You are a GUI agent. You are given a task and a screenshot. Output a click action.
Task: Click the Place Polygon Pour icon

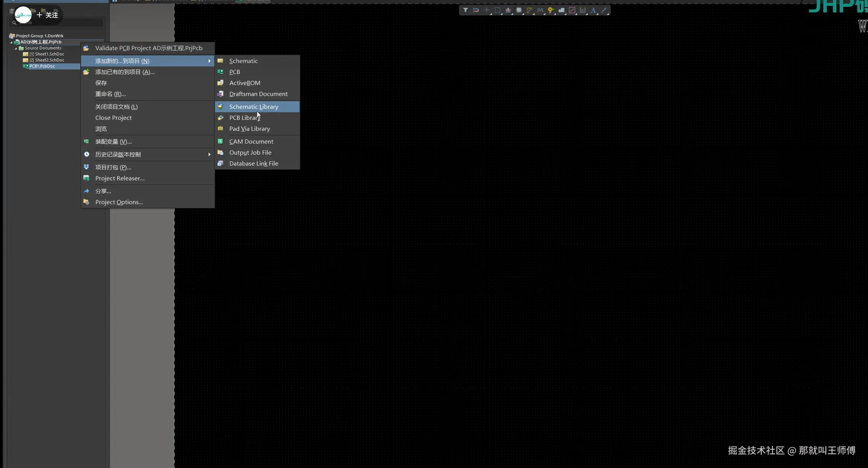[561, 10]
